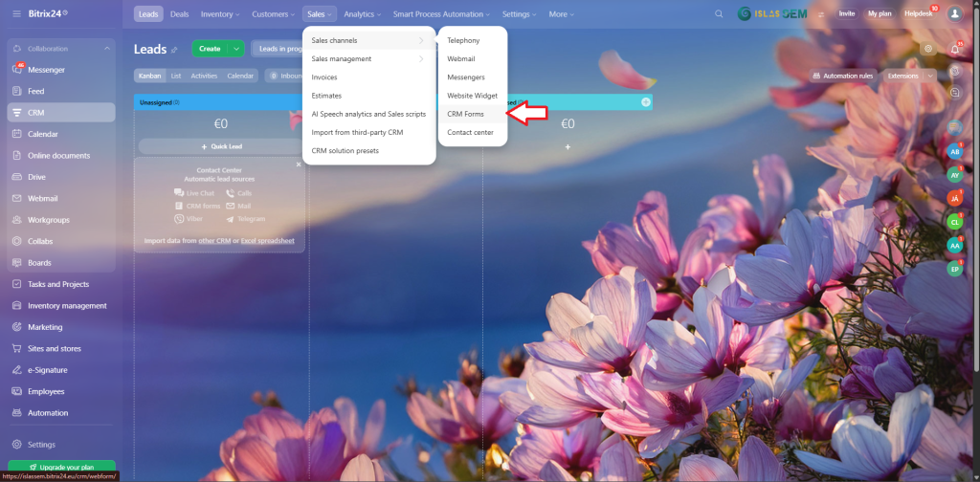The width and height of the screenshot is (980, 482).
Task: Open the search magnifier icon in top bar
Action: pyautogui.click(x=719, y=14)
